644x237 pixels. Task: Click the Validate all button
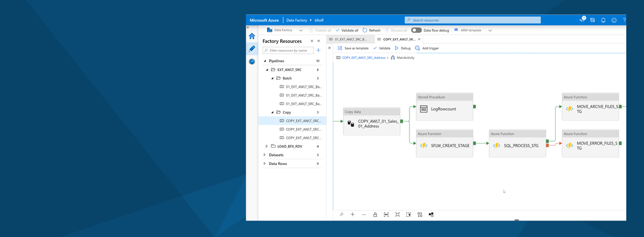coord(347,31)
